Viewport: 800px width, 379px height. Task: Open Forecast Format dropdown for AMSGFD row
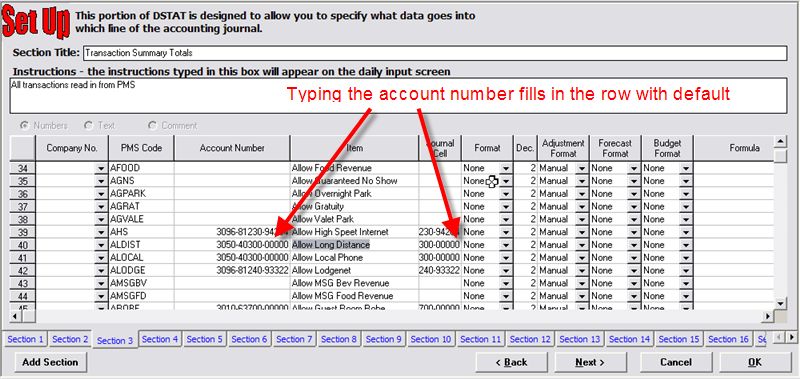634,296
